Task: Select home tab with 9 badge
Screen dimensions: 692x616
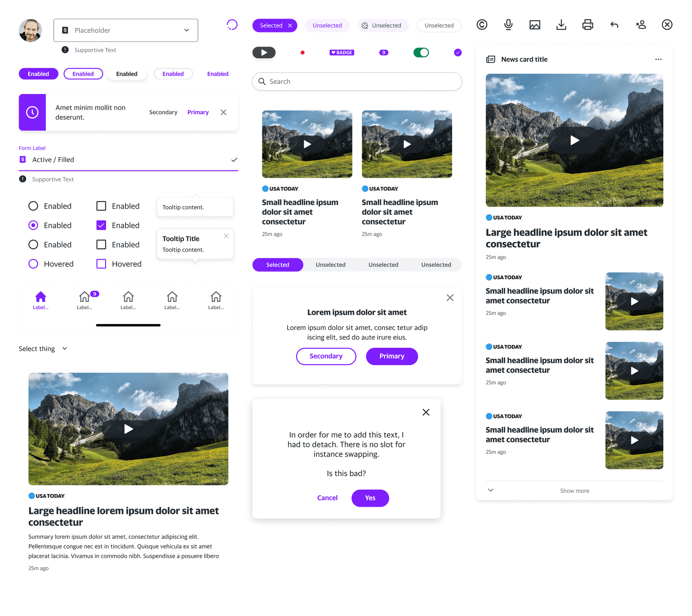Action: [x=84, y=299]
